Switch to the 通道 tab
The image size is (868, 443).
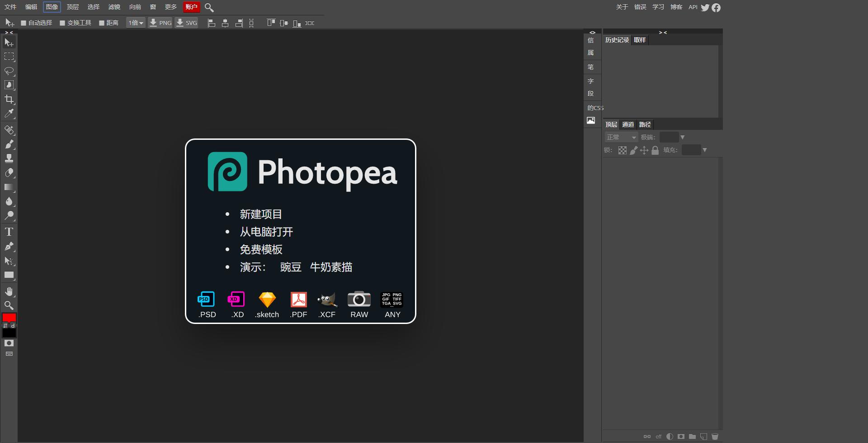tap(628, 124)
